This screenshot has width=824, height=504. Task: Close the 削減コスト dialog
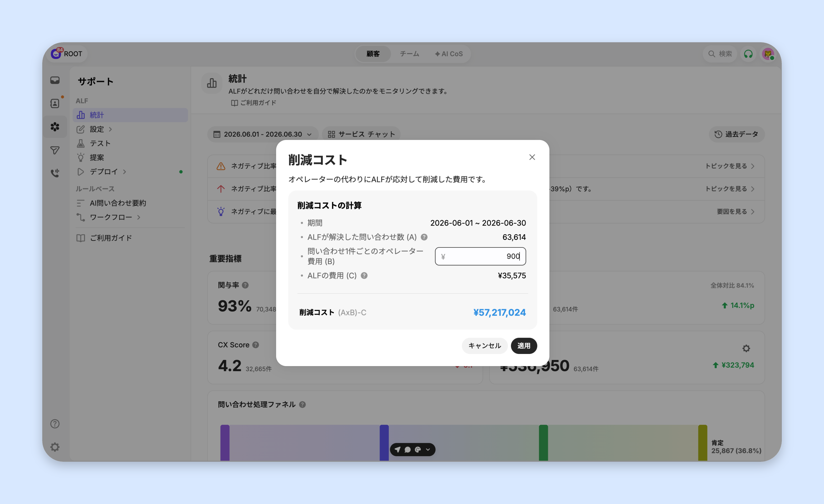532,157
